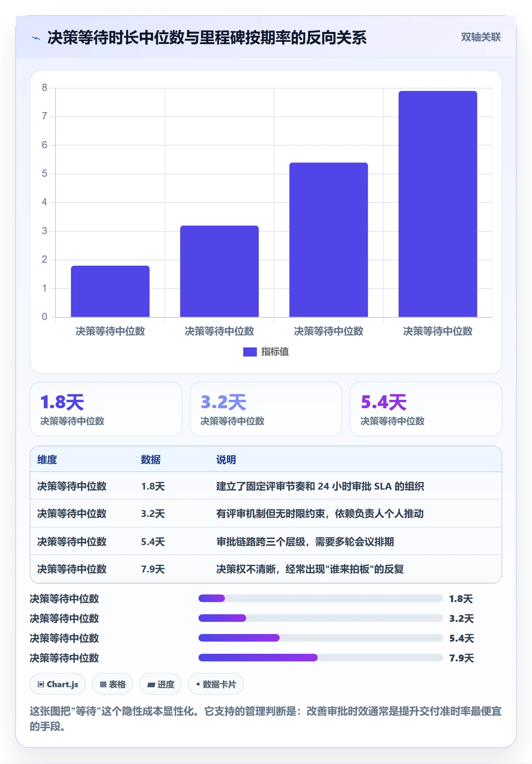Click the Chart.js tag chip

58,684
